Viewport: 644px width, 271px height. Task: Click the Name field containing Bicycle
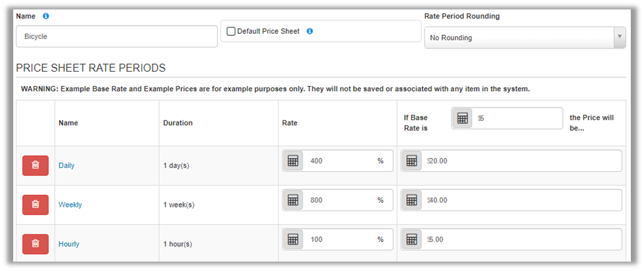(116, 36)
